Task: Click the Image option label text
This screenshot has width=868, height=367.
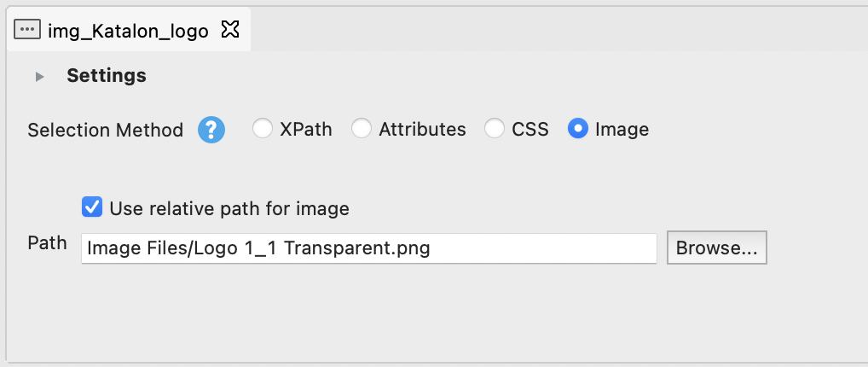Action: [622, 130]
